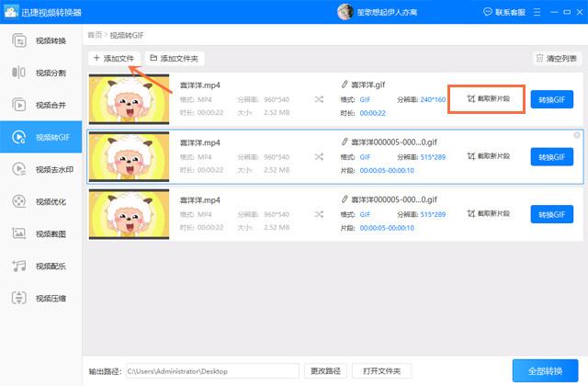Image resolution: width=588 pixels, height=386 pixels.
Task: Click the shuffle arrows icon in the second row
Action: (x=319, y=157)
